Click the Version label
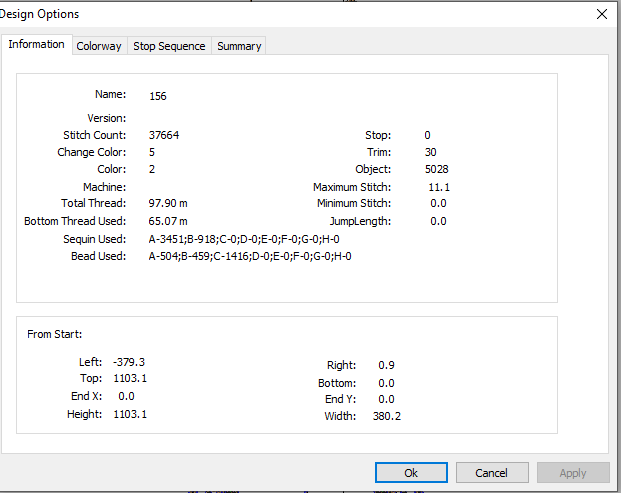The width and height of the screenshot is (621, 493). coord(107,118)
